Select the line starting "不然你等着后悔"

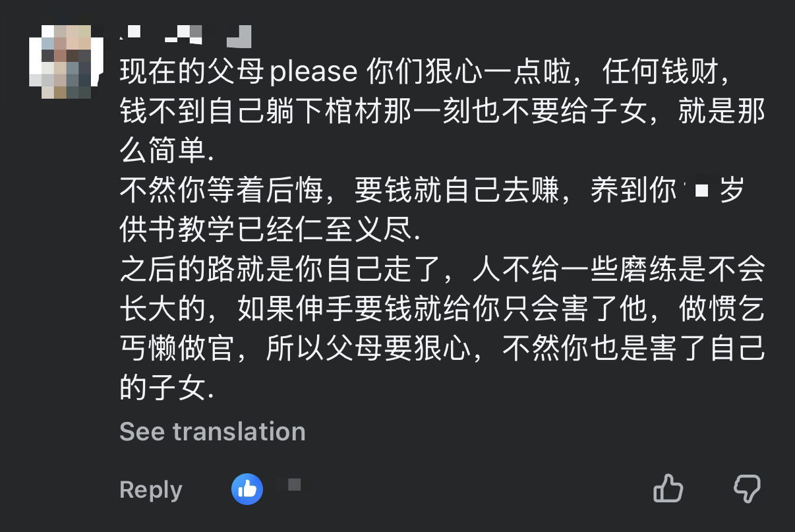point(432,192)
